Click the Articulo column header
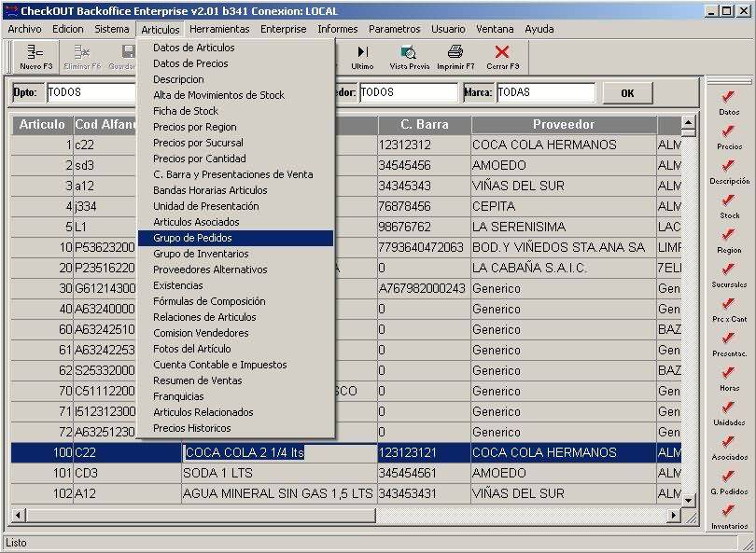 (x=42, y=125)
